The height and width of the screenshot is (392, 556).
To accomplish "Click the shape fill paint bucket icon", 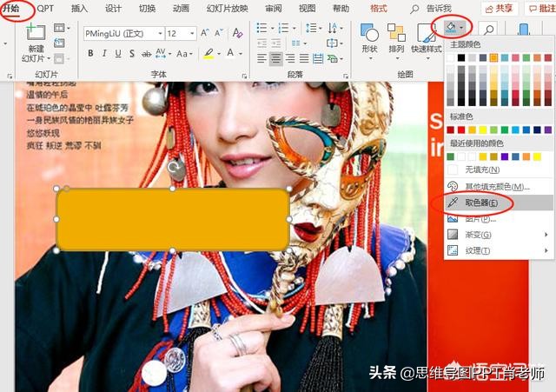I will click(451, 28).
